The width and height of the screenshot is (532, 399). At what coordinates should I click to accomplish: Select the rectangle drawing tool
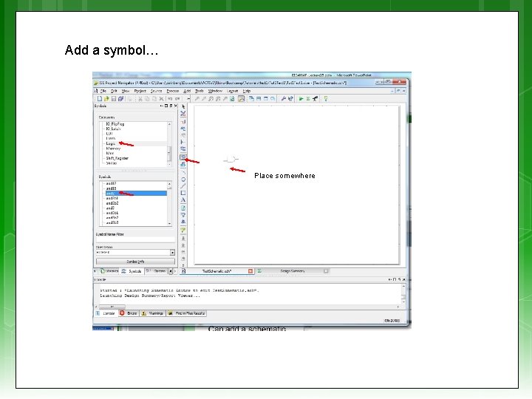[x=183, y=193]
